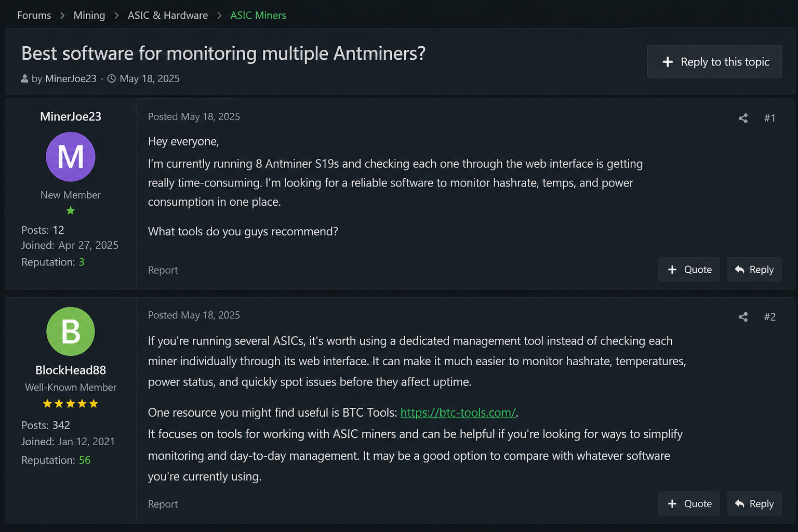This screenshot has height=532, width=798.
Task: Open Mining breadcrumb section
Action: click(x=89, y=16)
